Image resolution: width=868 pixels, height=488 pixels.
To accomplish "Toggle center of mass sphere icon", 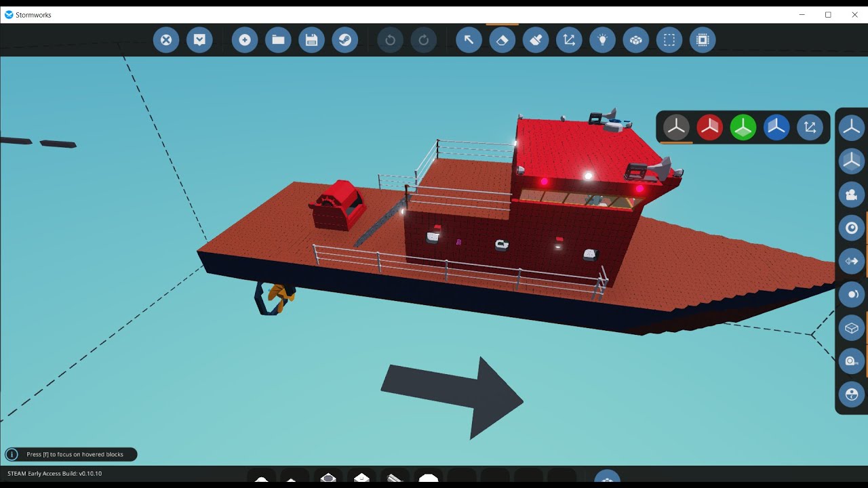I will [852, 294].
